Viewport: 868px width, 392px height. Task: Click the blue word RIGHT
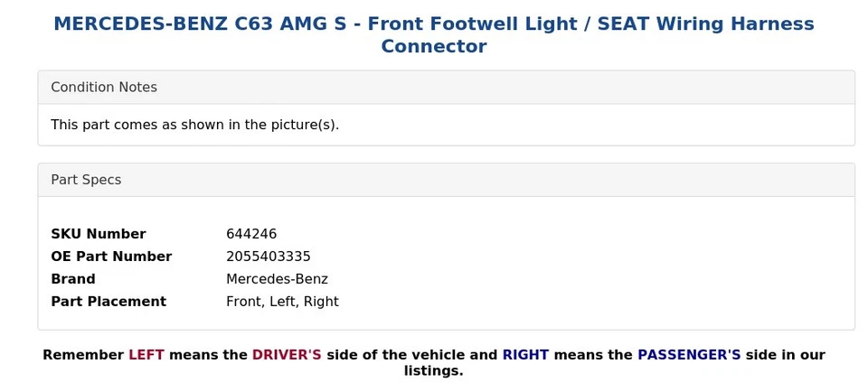(525, 355)
